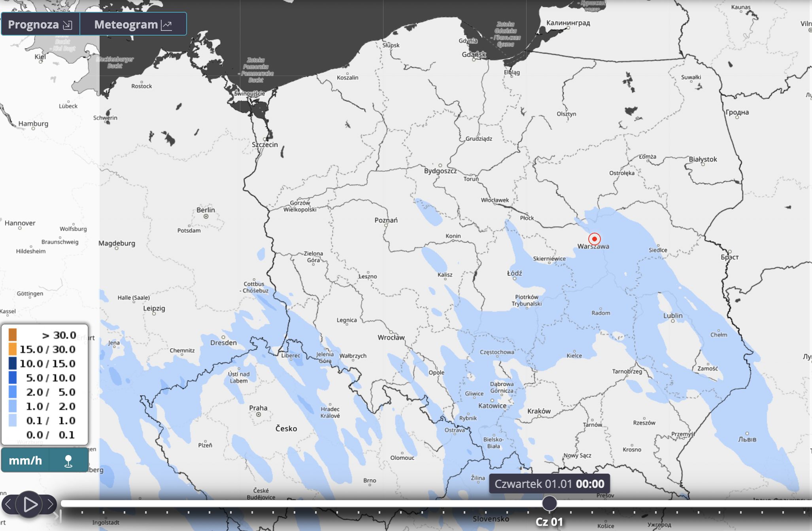Click the chart icon beside Meteogram
812x531 pixels.
click(167, 25)
